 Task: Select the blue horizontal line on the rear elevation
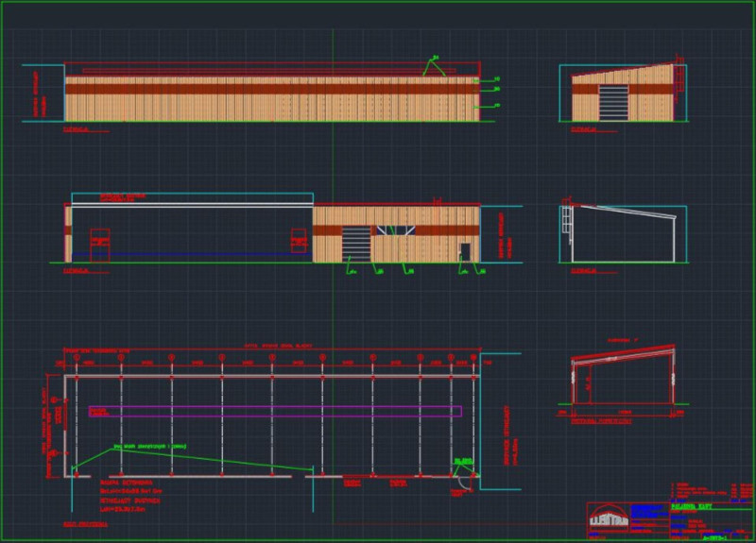(x=192, y=253)
